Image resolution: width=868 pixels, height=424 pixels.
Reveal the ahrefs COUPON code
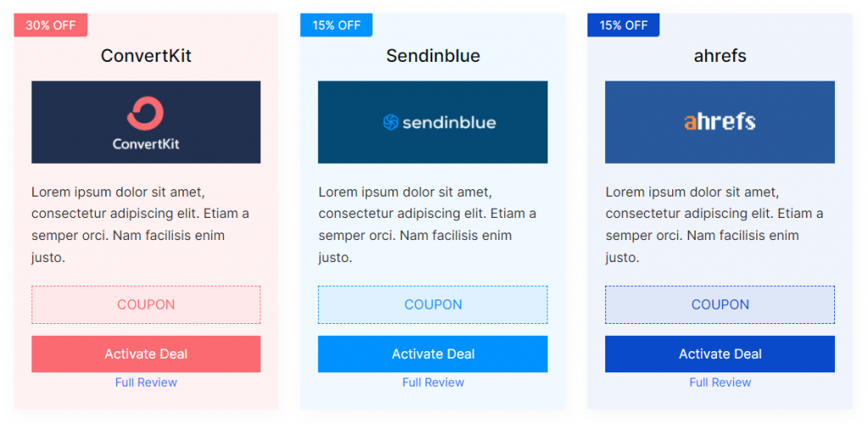(x=720, y=304)
